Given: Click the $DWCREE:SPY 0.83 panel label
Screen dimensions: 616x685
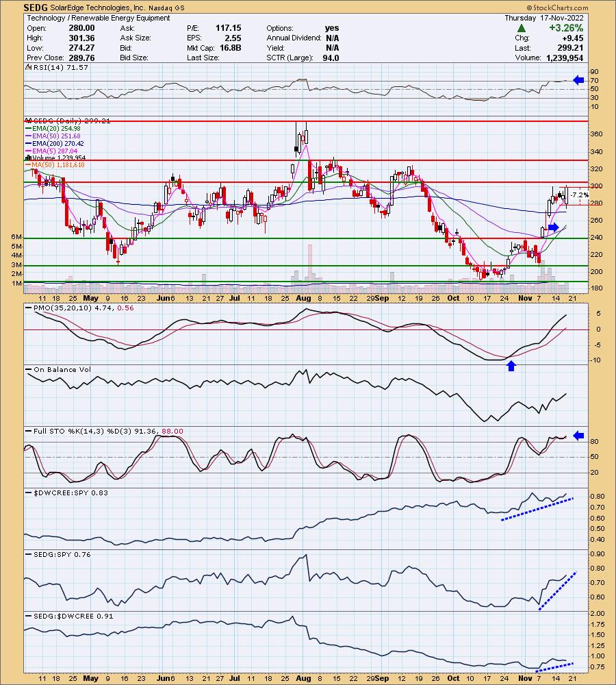Looking at the screenshot, I should click(70, 493).
